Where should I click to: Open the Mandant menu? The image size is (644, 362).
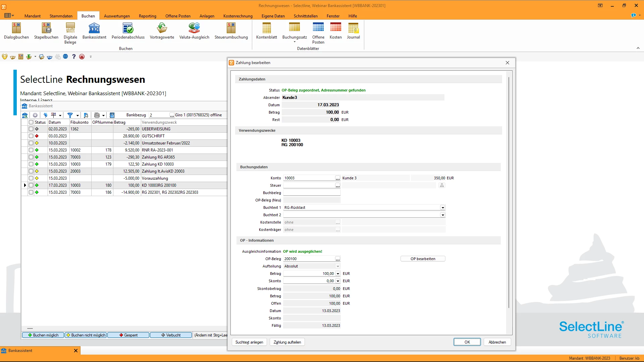click(33, 16)
